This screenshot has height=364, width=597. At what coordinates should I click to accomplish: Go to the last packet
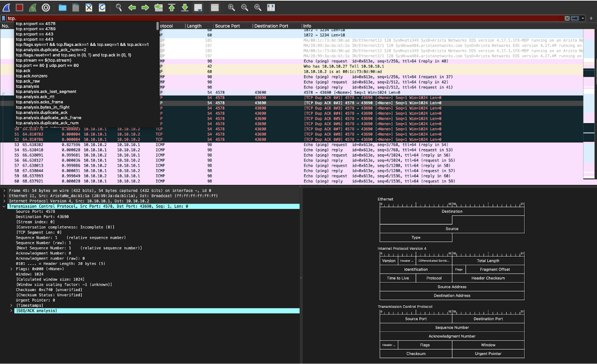(184, 8)
